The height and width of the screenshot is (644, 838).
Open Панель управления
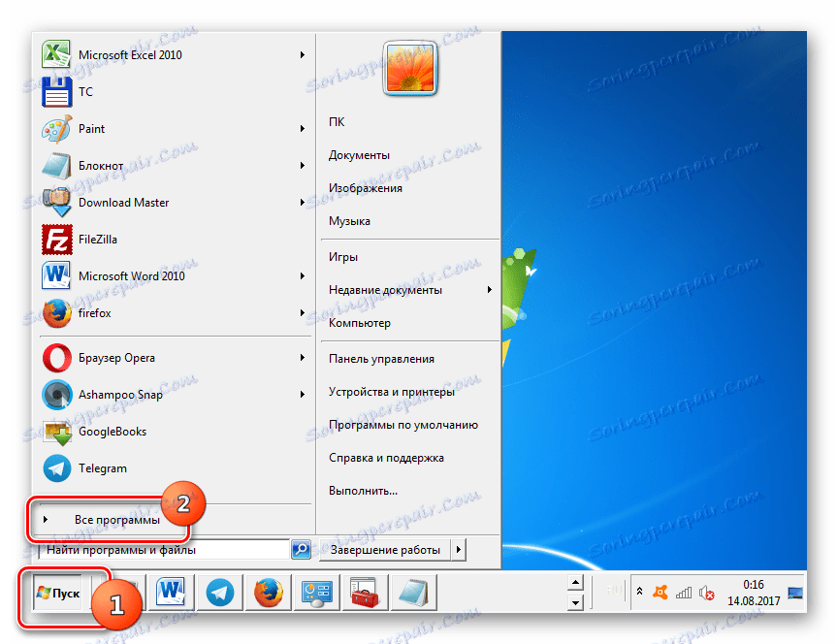coord(381,359)
